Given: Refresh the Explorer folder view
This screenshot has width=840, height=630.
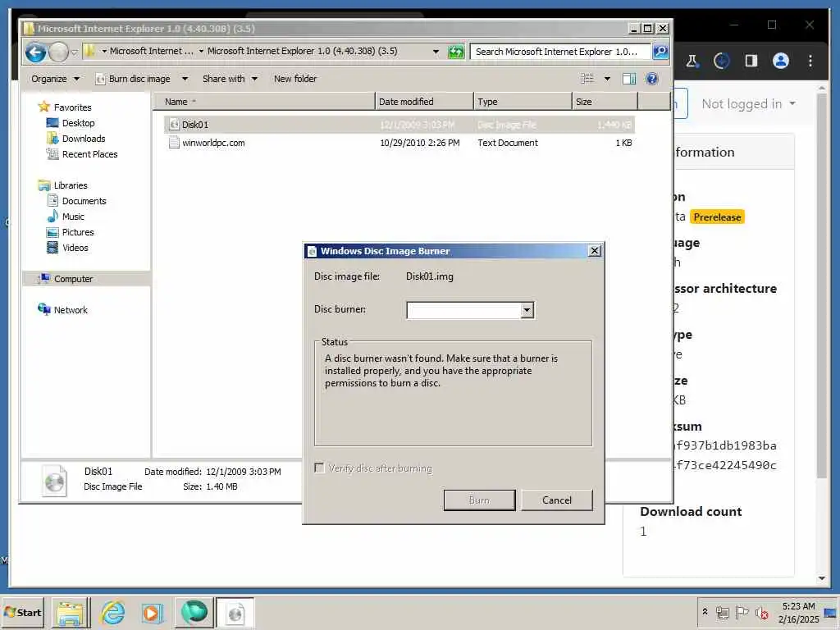Looking at the screenshot, I should (456, 52).
